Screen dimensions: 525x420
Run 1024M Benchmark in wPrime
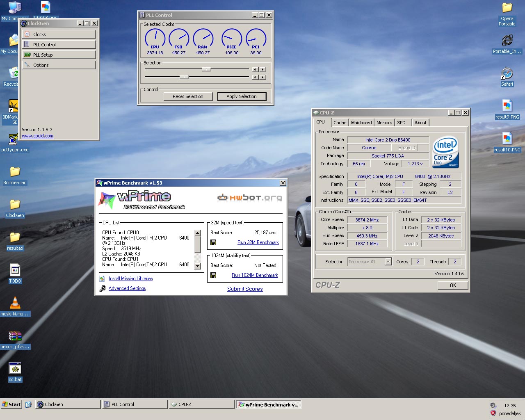(x=255, y=275)
